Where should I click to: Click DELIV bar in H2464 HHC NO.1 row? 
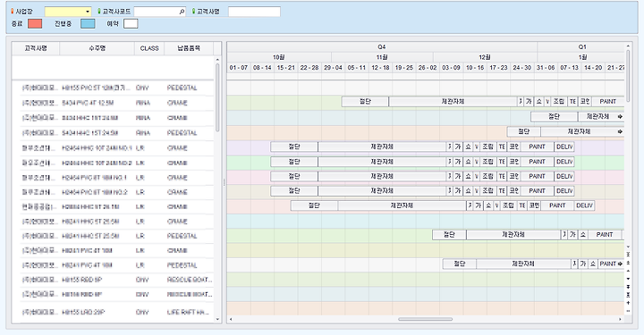tap(564, 147)
